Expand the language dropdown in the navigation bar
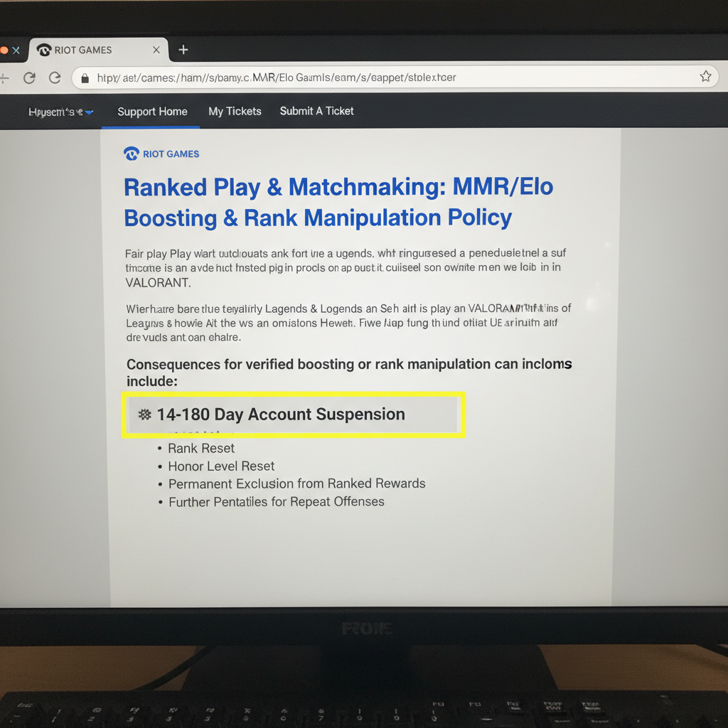 point(61,112)
